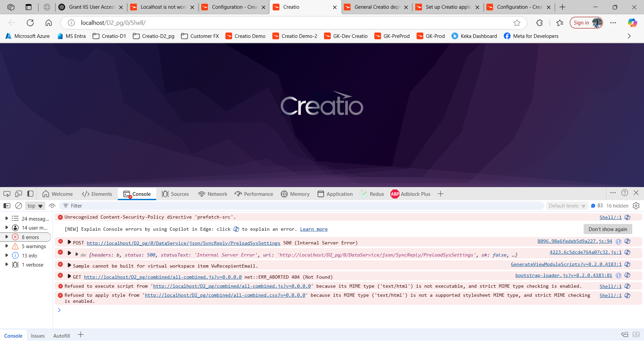The height and width of the screenshot is (342, 644).
Task: Open browser Settings and more menu
Action: coord(613,23)
